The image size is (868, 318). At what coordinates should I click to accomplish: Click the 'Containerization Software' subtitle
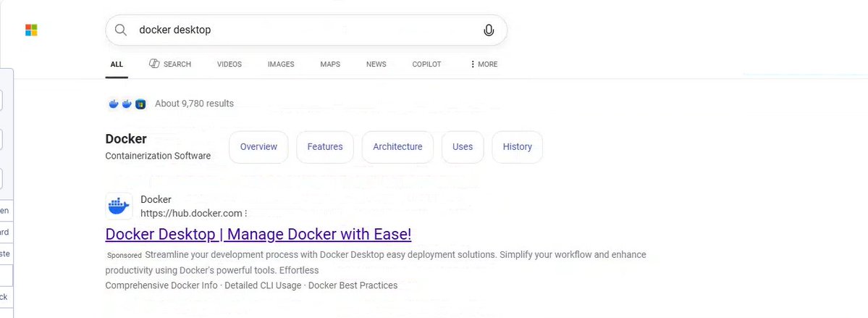[x=158, y=156]
